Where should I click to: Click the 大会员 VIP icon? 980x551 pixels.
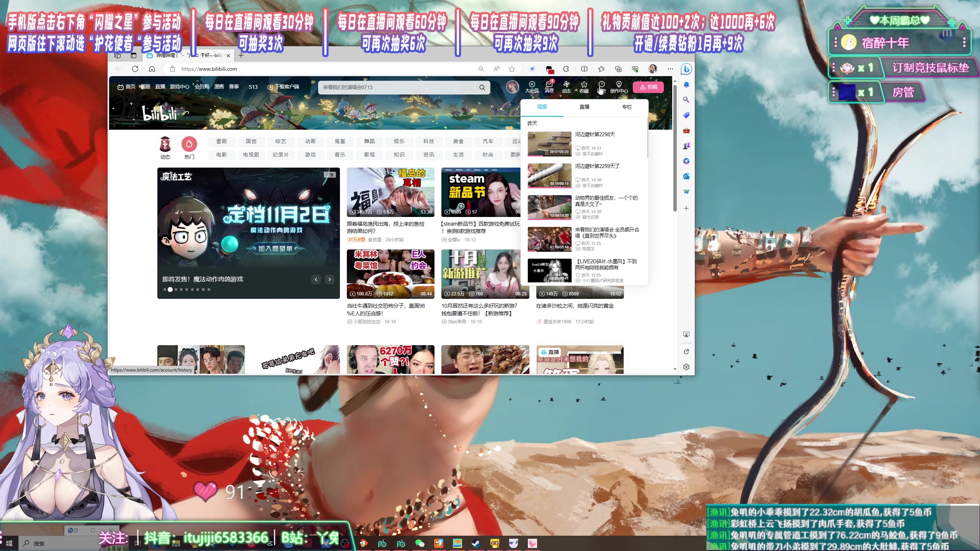532,87
